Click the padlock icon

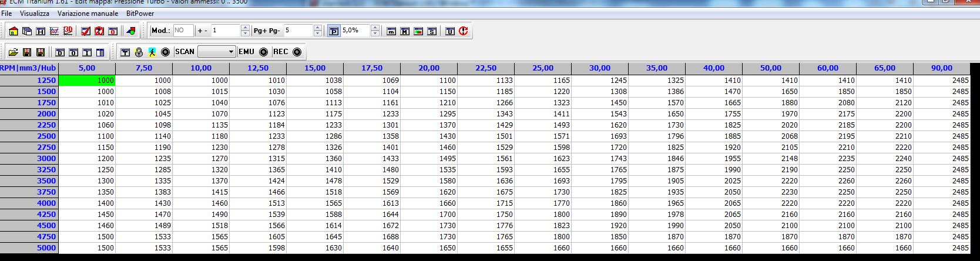(139, 52)
